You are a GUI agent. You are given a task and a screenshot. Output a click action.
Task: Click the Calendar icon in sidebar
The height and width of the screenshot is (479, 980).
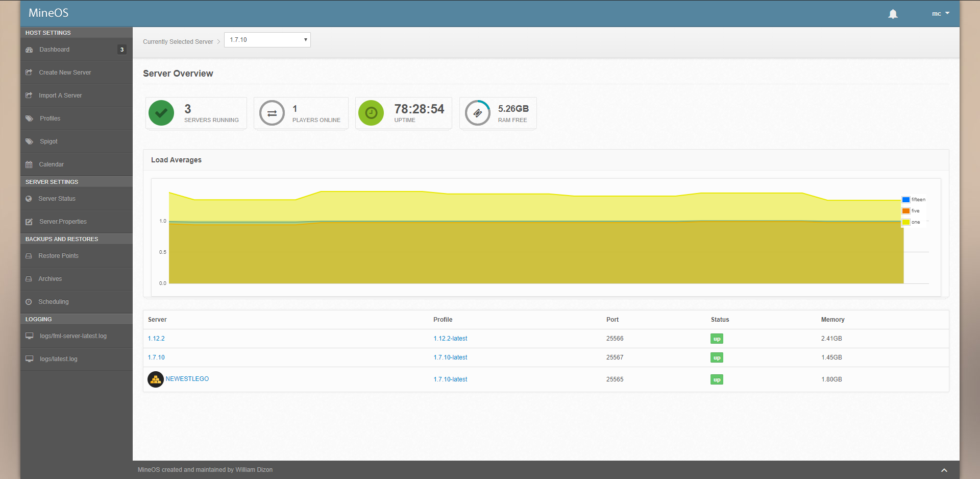point(29,164)
